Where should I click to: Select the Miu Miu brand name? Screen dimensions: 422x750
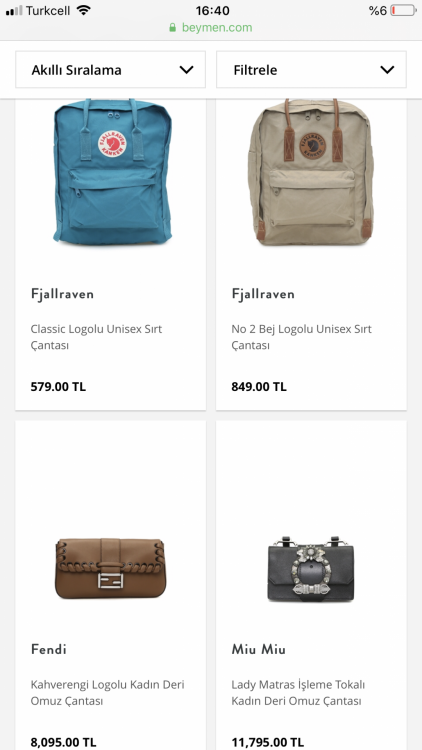pos(258,649)
